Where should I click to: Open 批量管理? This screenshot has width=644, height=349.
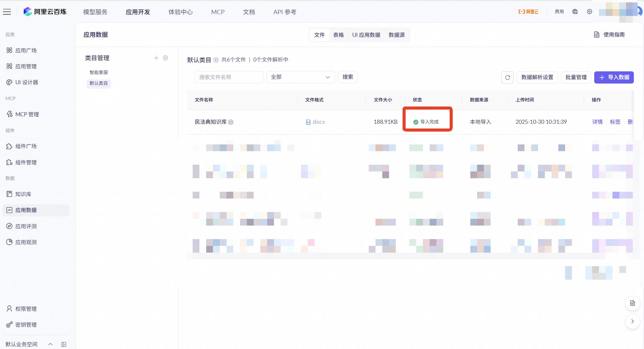coord(576,77)
